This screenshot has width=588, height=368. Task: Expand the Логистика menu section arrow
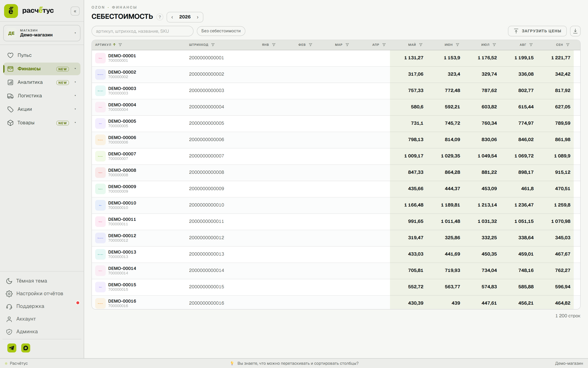pyautogui.click(x=75, y=96)
